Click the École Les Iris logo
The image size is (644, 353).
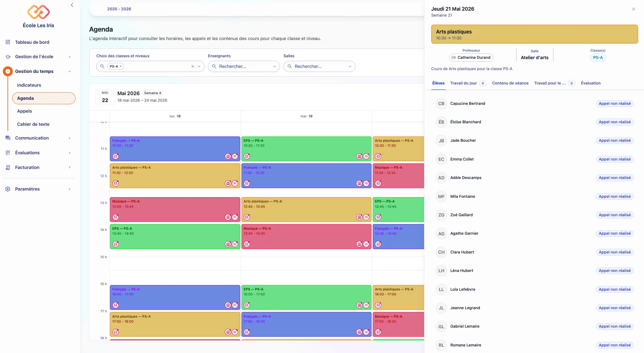pyautogui.click(x=39, y=12)
